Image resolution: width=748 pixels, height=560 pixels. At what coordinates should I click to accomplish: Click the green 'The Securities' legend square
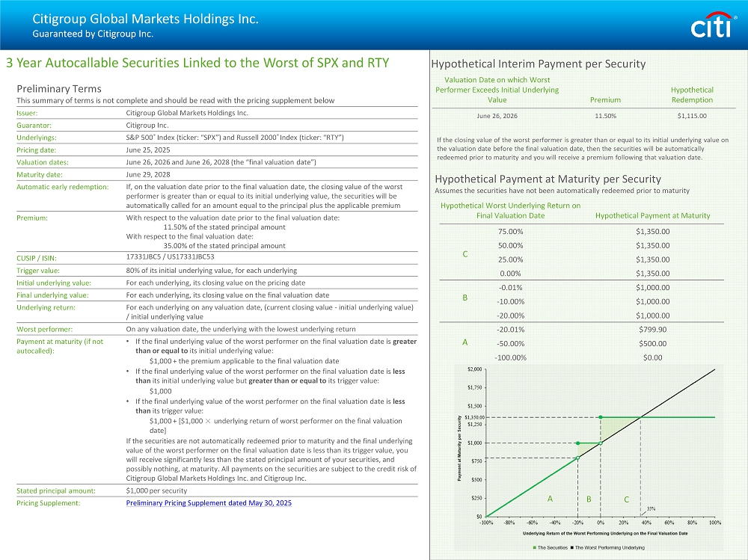pos(533,548)
